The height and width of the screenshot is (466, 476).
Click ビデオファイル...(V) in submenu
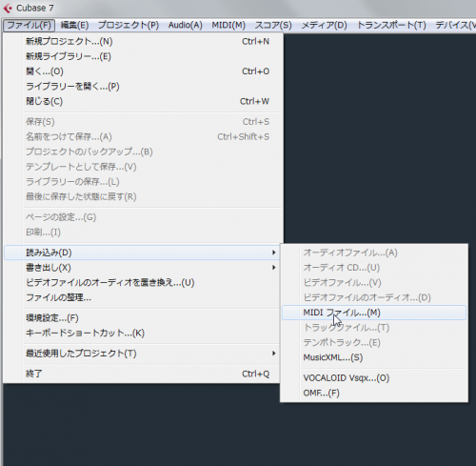coord(374,282)
